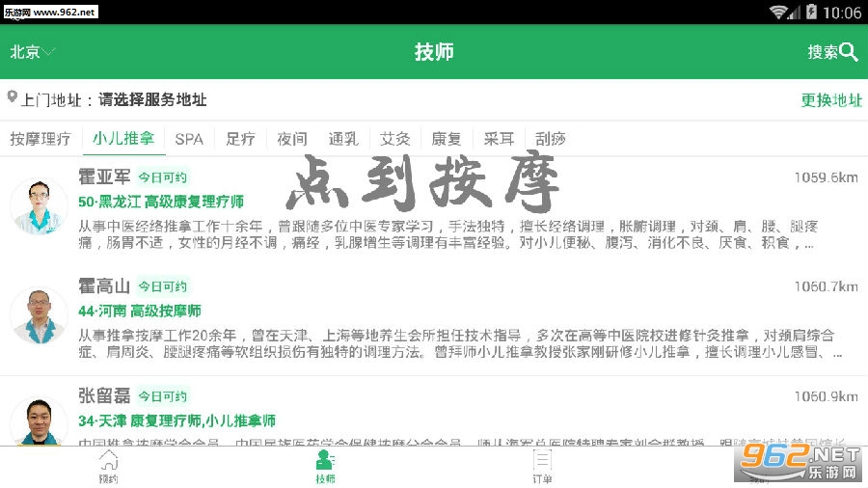The width and height of the screenshot is (868, 488).
Task: Click the name 霍亚军
Action: click(x=104, y=177)
